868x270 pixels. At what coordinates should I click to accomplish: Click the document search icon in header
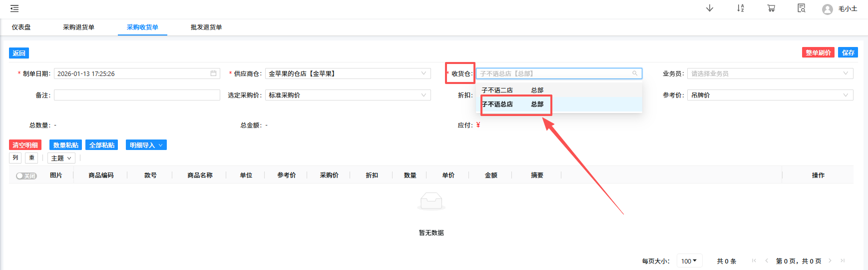click(x=801, y=8)
